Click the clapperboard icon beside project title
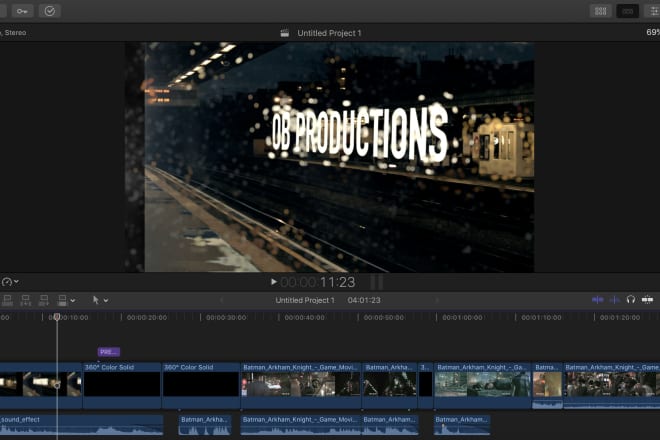 [x=285, y=33]
